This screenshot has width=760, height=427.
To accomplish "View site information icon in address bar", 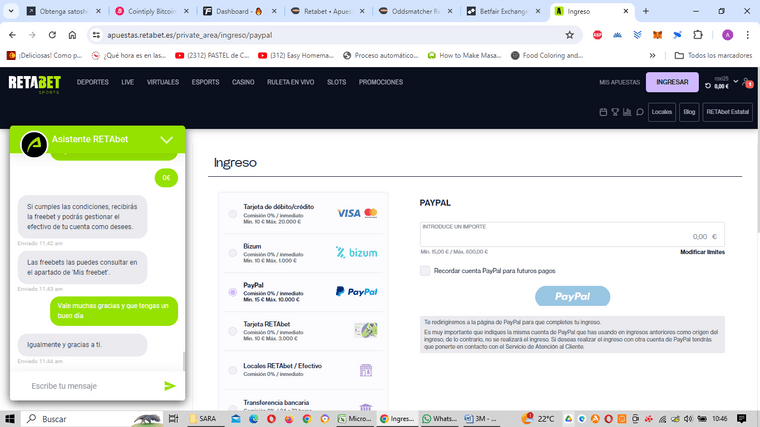I will 96,35.
